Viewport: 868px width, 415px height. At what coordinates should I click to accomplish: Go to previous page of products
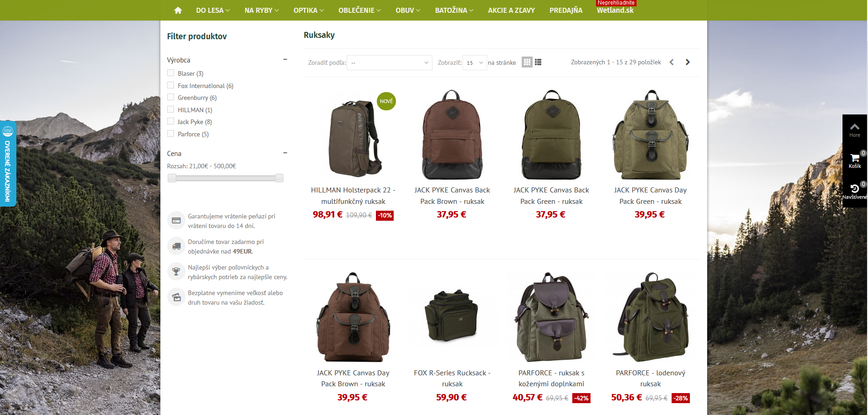tap(671, 62)
